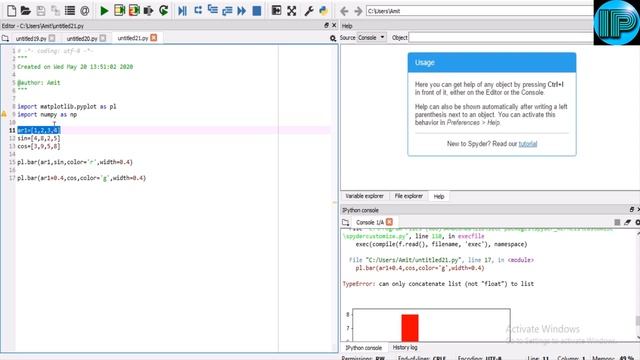The height and width of the screenshot is (360, 640).
Task: Select the untitled21.py tab
Action: 133,38
